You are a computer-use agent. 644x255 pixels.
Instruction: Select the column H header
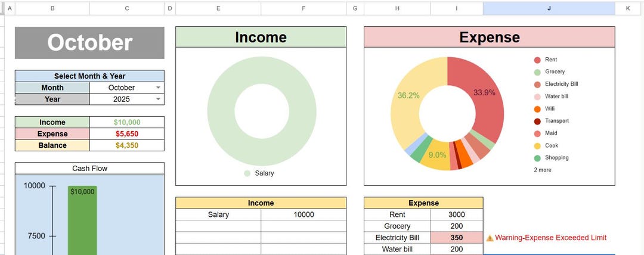coord(397,8)
